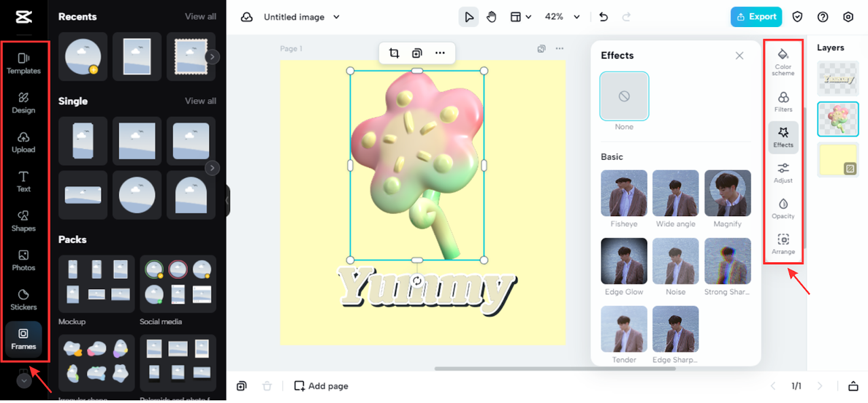Click the bottom-left copy page icon
Image resolution: width=868 pixels, height=403 pixels.
point(241,386)
